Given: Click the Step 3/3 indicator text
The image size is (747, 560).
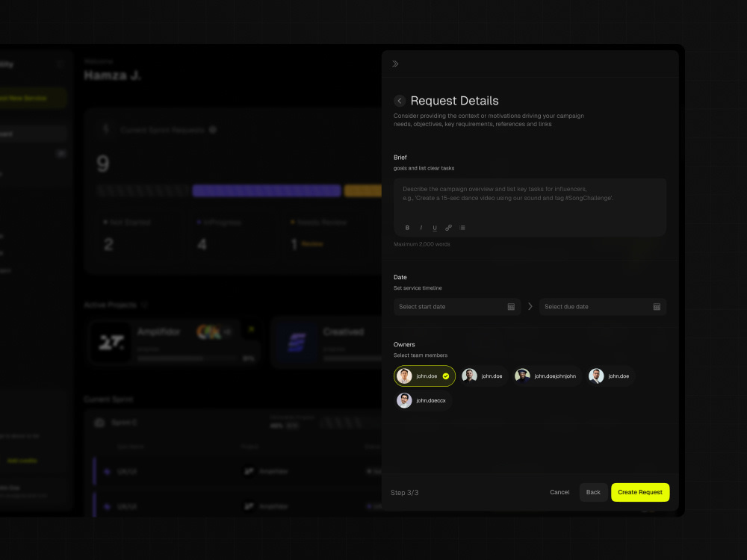Looking at the screenshot, I should tap(404, 492).
